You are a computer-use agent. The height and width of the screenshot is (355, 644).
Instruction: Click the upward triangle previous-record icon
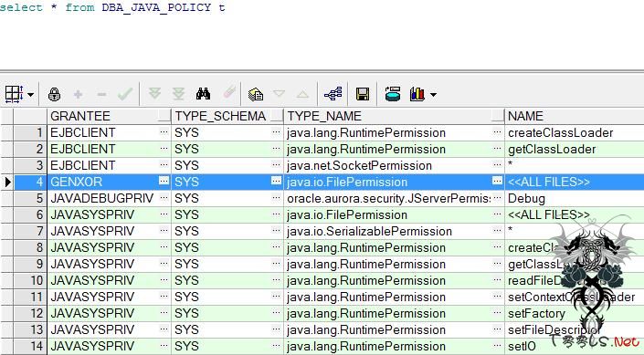click(302, 94)
